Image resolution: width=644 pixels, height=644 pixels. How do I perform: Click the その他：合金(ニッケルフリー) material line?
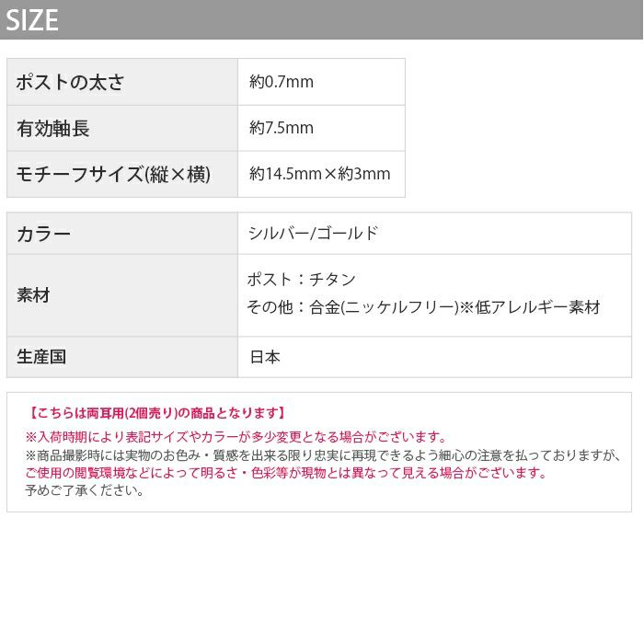352,307
